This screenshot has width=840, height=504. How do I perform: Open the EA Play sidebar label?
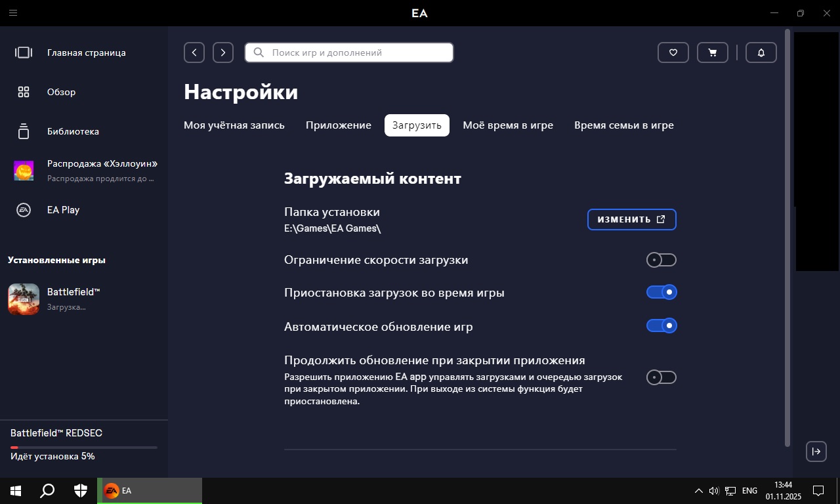tap(63, 210)
